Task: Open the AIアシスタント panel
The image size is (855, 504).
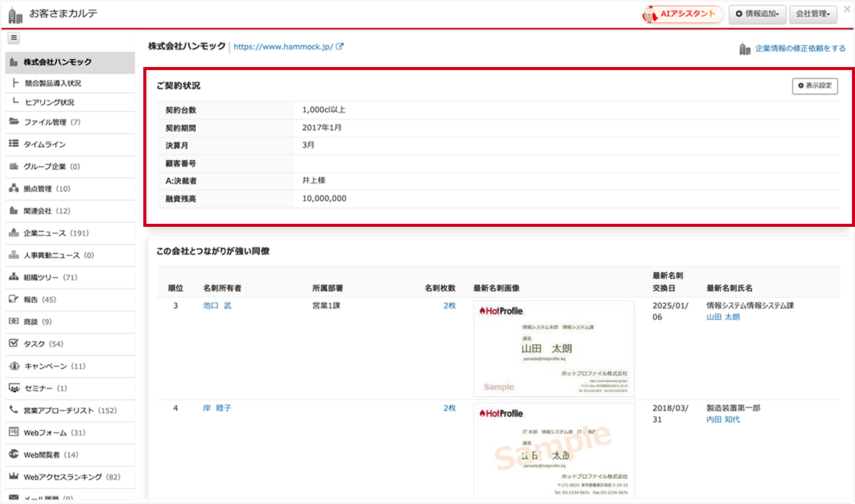Action: pyautogui.click(x=683, y=14)
